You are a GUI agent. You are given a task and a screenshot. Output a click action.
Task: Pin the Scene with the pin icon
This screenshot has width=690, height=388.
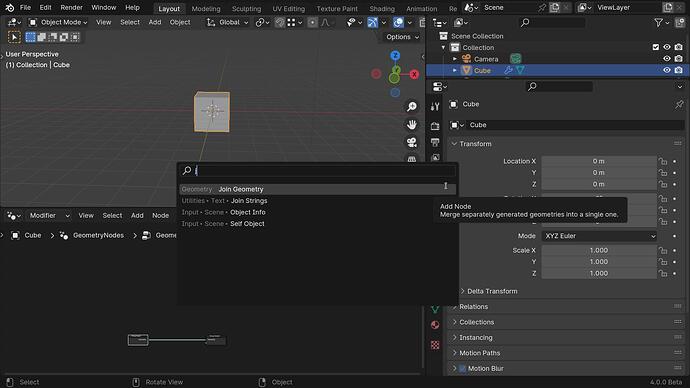coord(542,7)
